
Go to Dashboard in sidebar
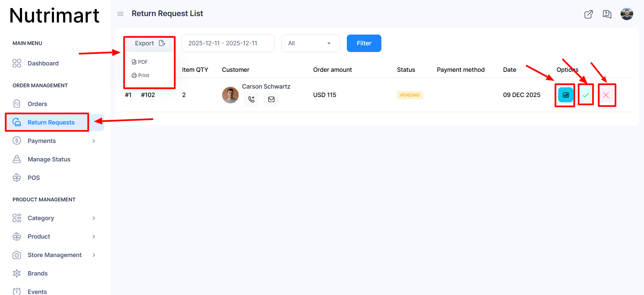[43, 63]
